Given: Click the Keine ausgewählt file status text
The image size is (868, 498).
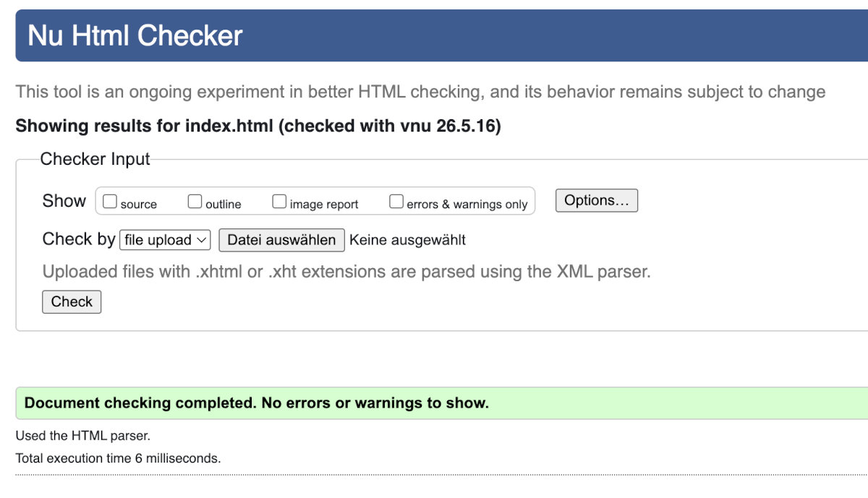Looking at the screenshot, I should 407,240.
